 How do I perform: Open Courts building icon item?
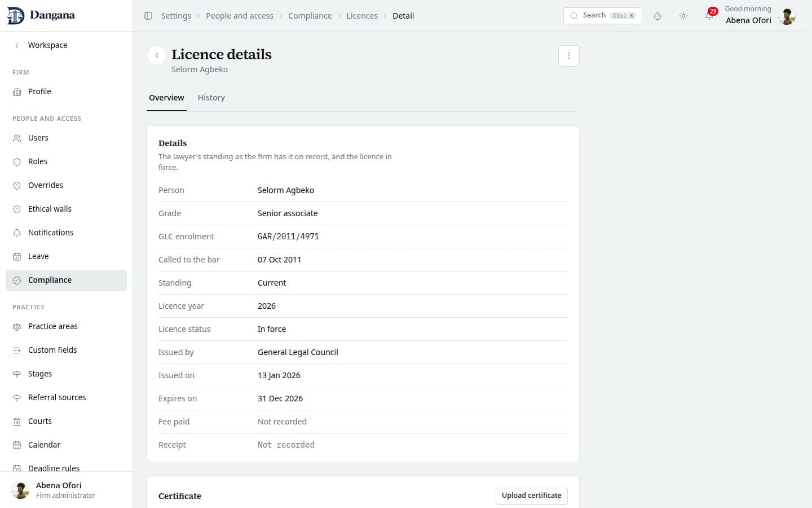pyautogui.click(x=66, y=421)
